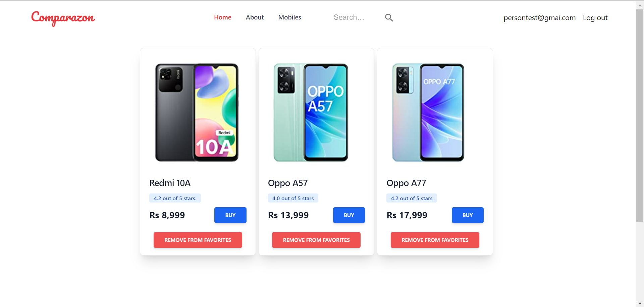644x307 pixels.
Task: Go to the About page
Action: click(255, 17)
